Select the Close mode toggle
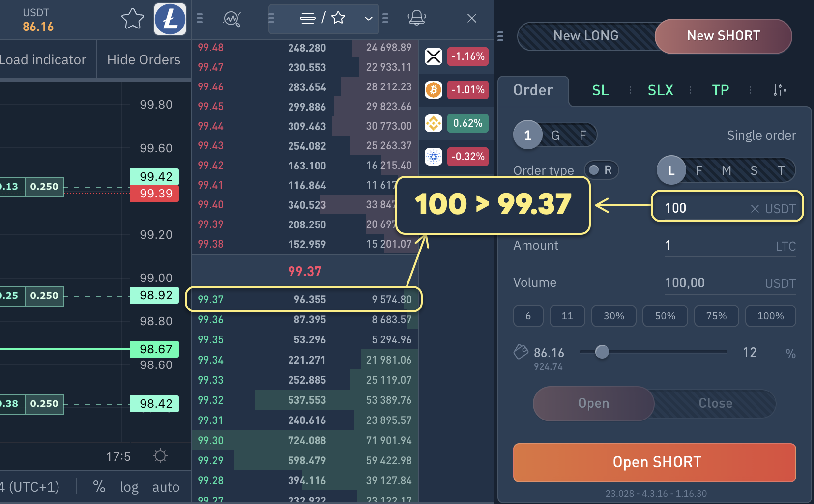The image size is (814, 504). click(715, 403)
